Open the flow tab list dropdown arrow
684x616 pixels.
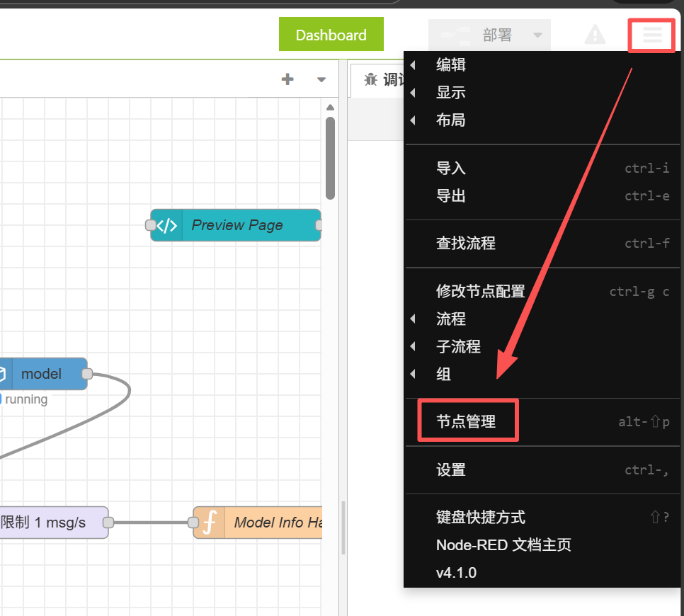321,80
